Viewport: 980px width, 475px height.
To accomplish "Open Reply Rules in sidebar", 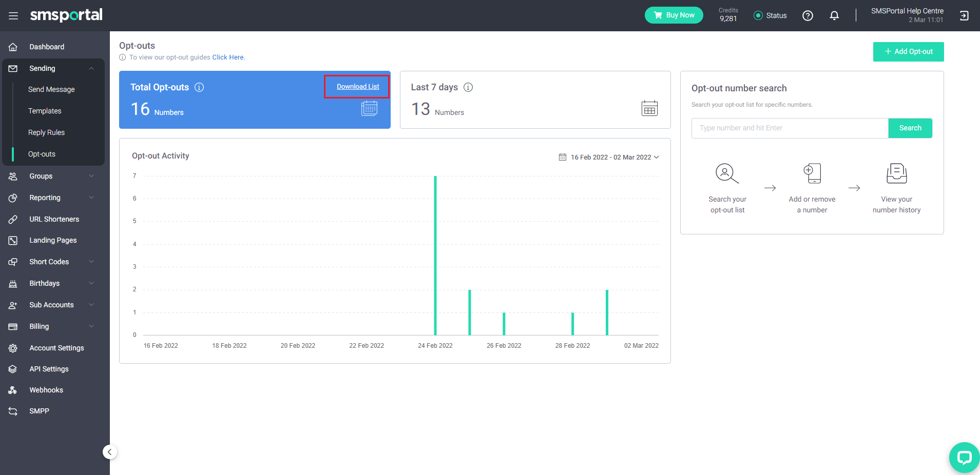I will [x=46, y=132].
